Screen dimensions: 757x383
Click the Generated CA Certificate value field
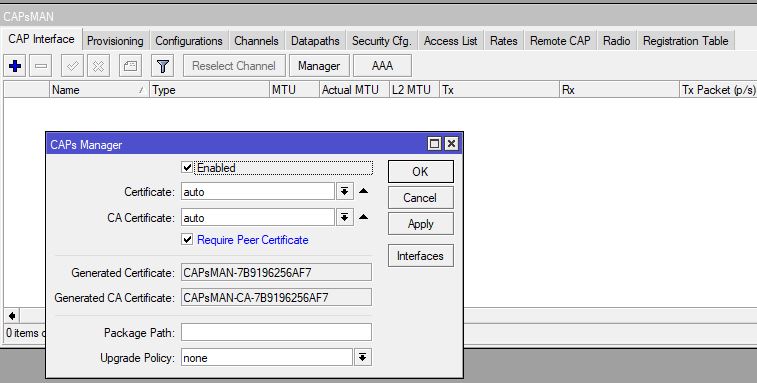[277, 297]
